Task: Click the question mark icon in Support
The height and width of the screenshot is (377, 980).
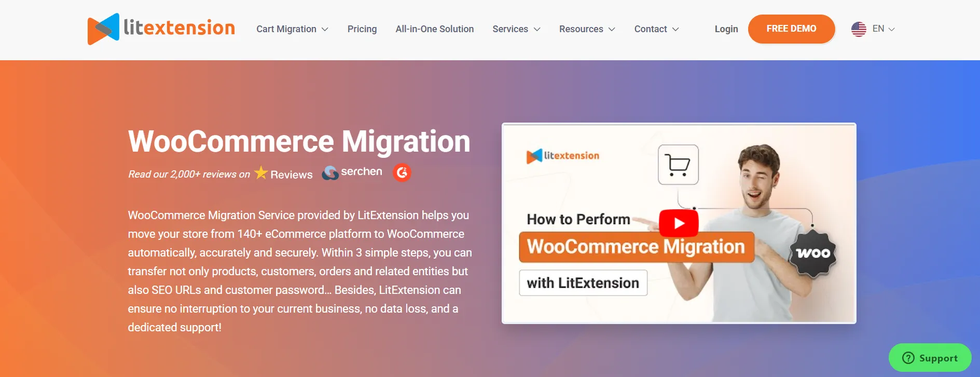Action: coord(908,358)
